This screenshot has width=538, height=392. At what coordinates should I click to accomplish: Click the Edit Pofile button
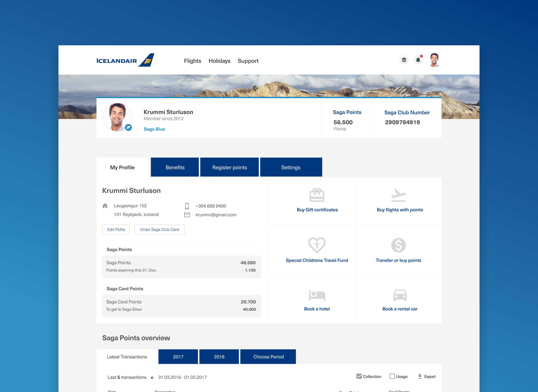click(116, 229)
